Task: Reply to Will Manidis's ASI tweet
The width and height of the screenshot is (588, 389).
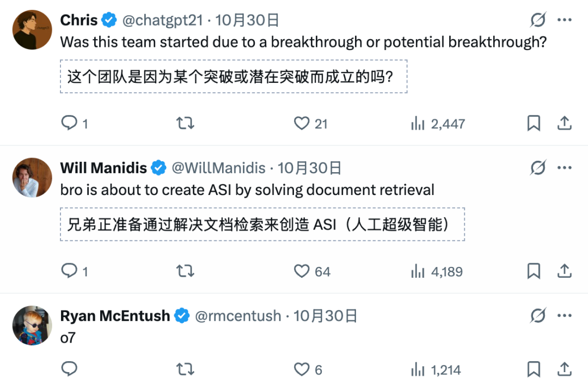Action: [69, 271]
